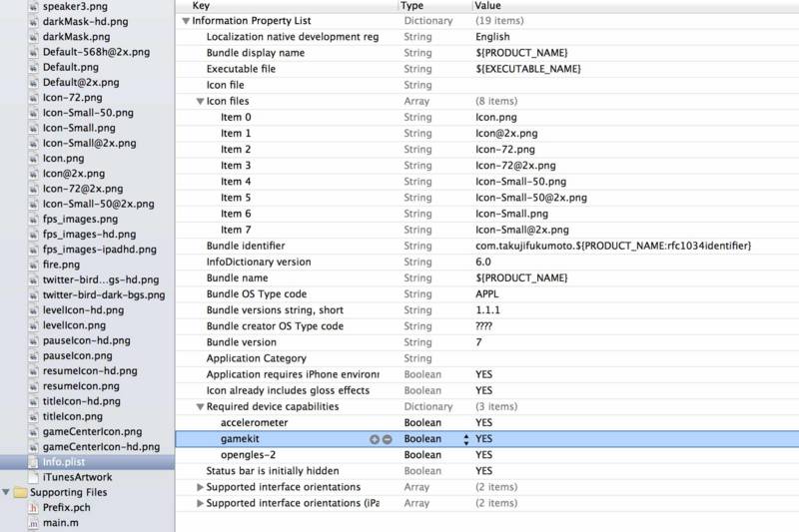Image resolution: width=799 pixels, height=532 pixels.
Task: Select Icon@2x.png in the navigator
Action: tap(74, 174)
